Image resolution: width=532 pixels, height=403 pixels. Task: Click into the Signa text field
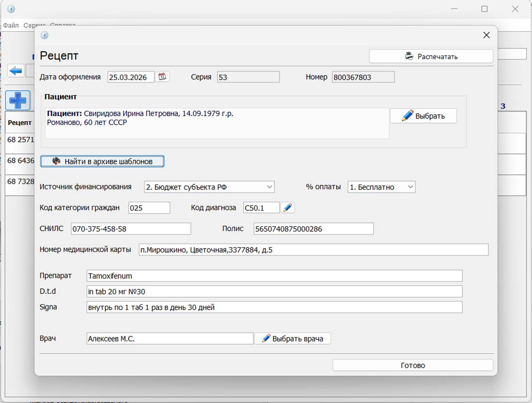coord(274,307)
